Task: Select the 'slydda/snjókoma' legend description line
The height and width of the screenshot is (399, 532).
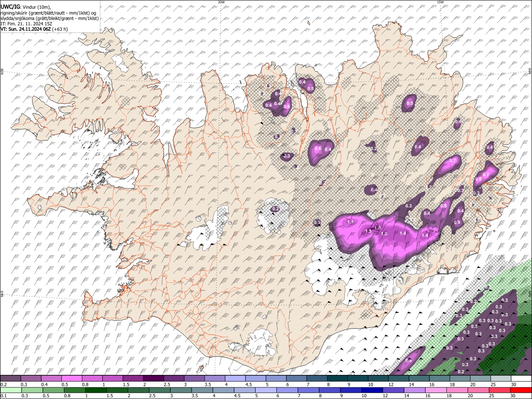Action: (49, 18)
